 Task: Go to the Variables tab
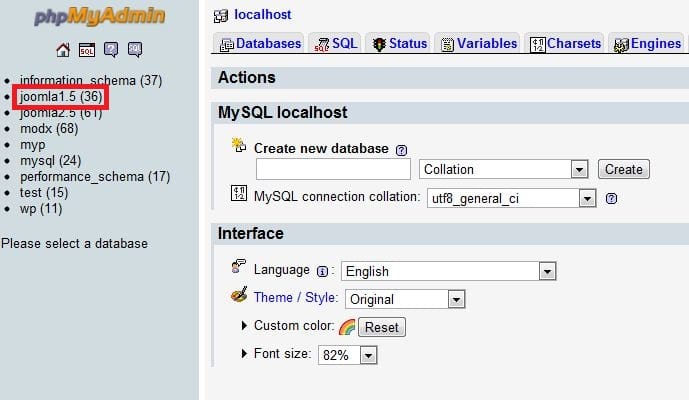[x=479, y=44]
